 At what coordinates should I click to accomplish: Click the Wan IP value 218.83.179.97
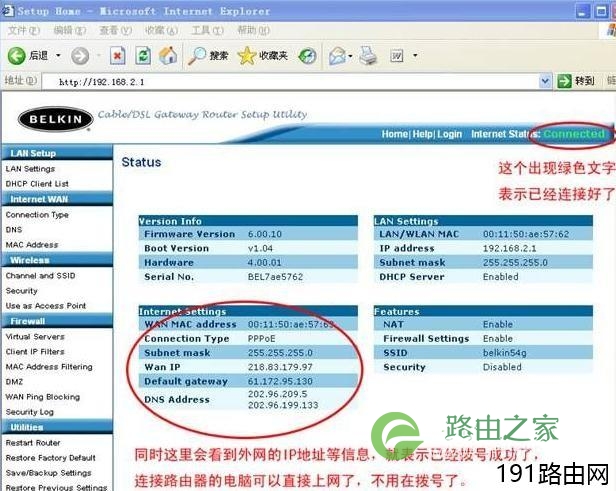click(280, 367)
